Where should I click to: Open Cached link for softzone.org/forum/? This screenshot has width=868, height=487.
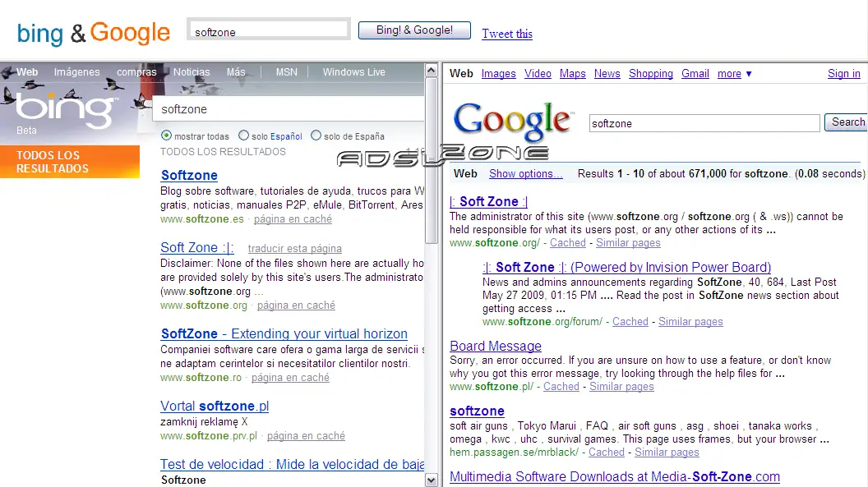(630, 322)
